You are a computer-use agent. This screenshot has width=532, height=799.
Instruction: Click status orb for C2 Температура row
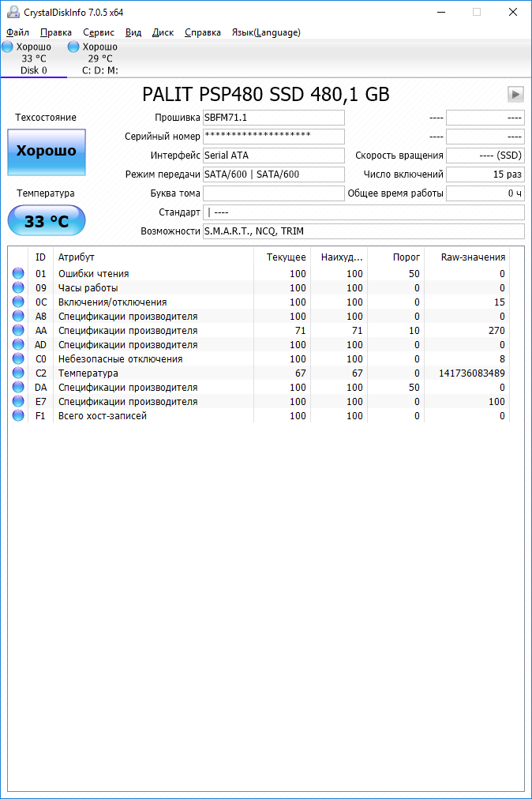pos(18,373)
